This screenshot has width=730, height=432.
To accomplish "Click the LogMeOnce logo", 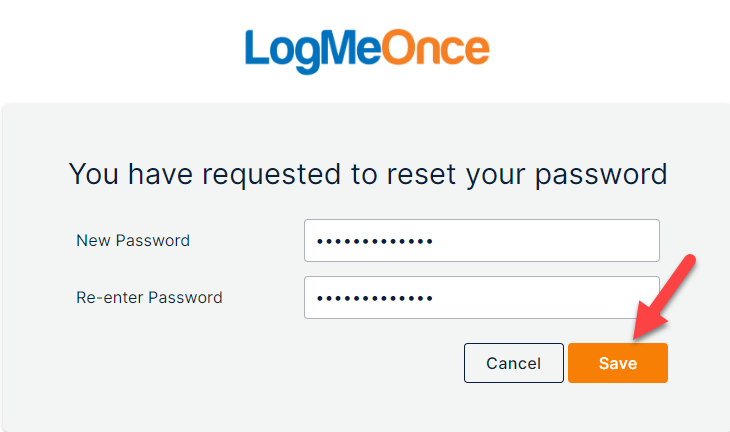I will point(367,51).
